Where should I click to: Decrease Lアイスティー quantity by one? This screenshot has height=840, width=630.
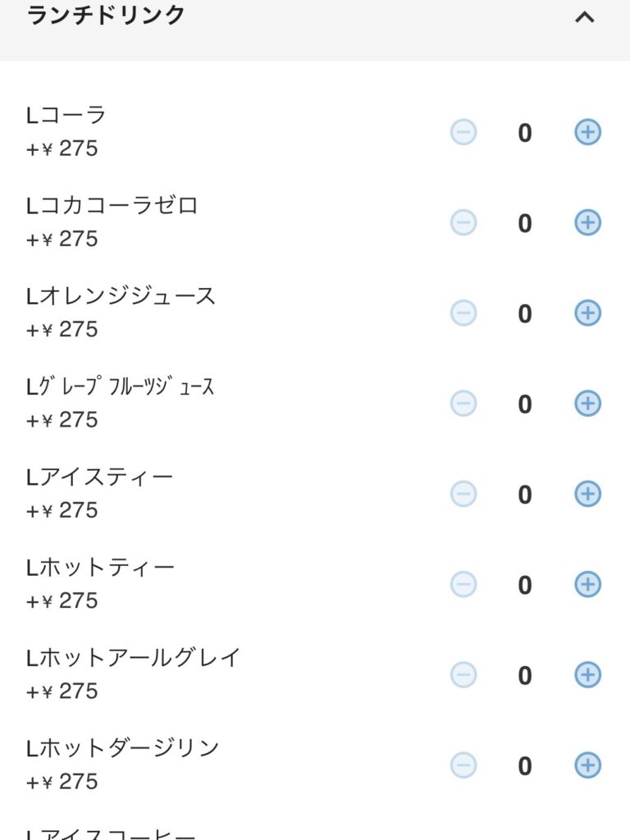[x=463, y=494]
